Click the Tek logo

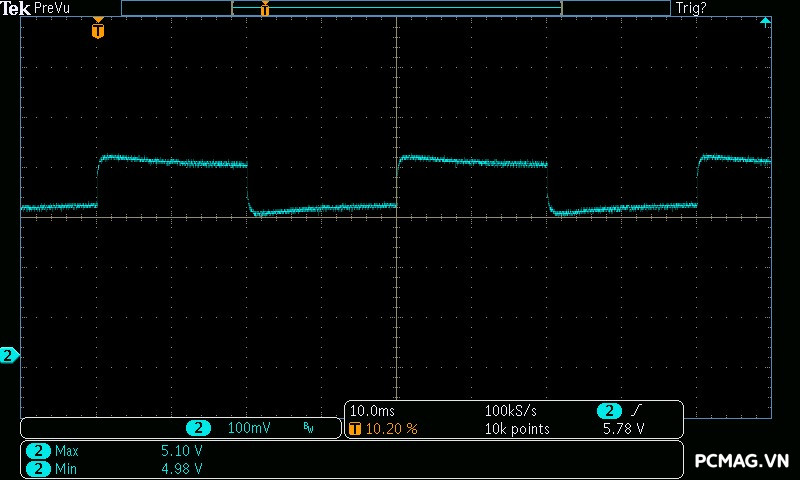coord(15,8)
